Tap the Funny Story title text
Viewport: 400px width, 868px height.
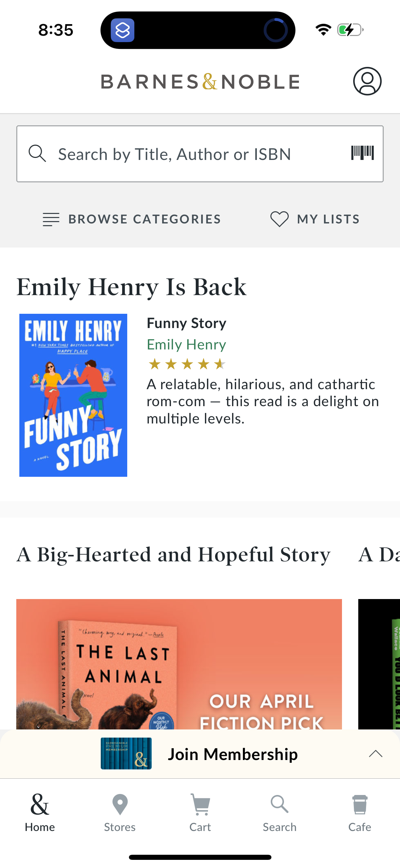click(186, 323)
